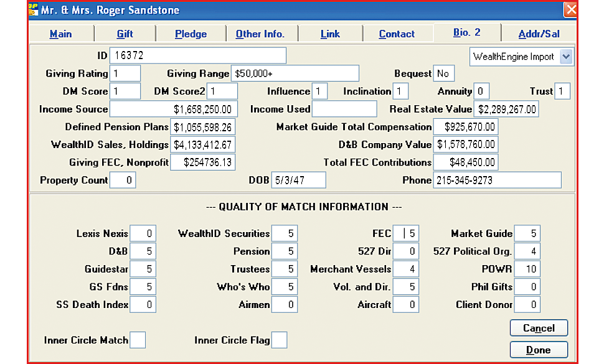Screen dimensions: 604x364
Task: Click the Pension match field
Action: coord(285,251)
